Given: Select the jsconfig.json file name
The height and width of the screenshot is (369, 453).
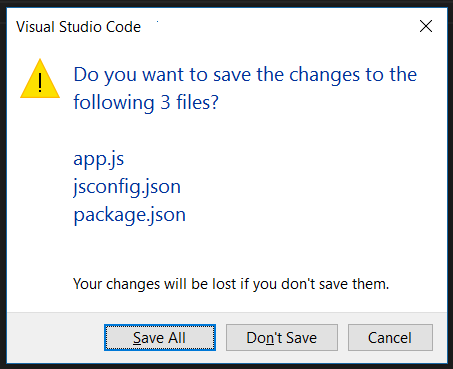Looking at the screenshot, I should point(127,187).
